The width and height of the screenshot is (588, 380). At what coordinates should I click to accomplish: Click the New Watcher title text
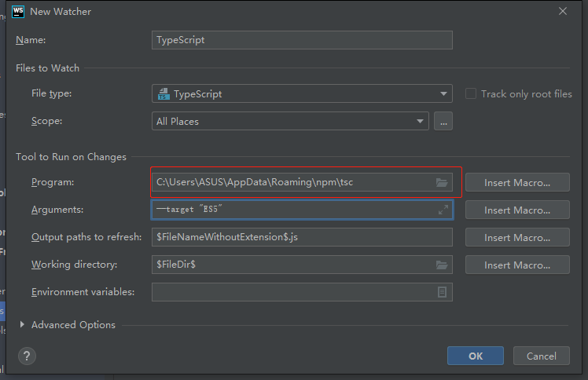pos(61,12)
